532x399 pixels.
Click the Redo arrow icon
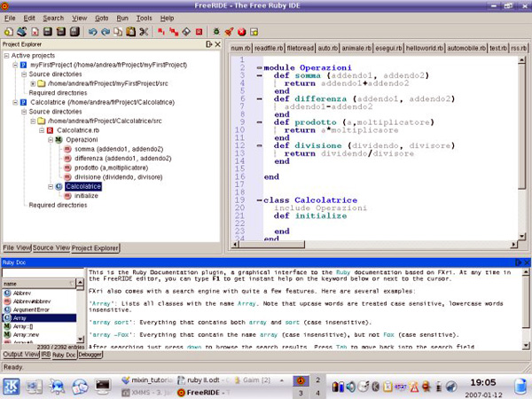106,32
